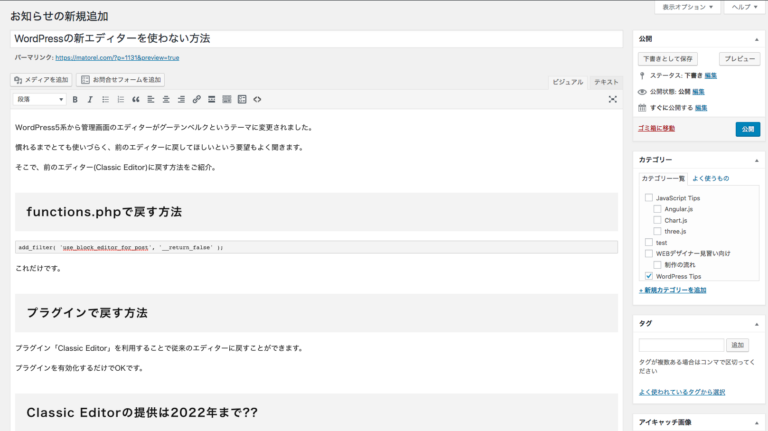Check the JavaScript Tips category
This screenshot has height=431, width=768.
(x=649, y=198)
